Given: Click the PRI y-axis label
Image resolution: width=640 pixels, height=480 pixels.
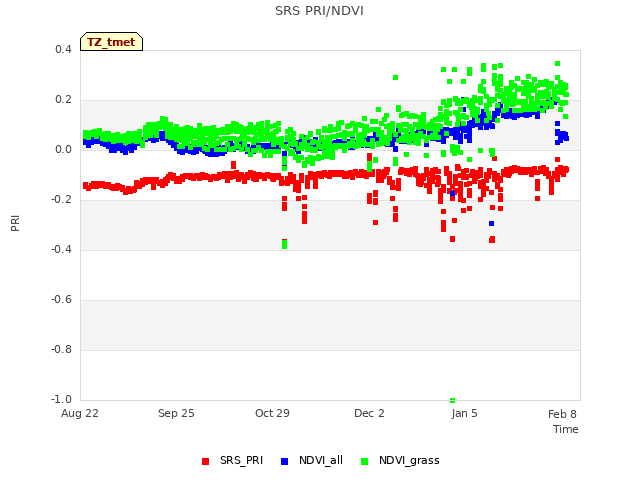Looking at the screenshot, I should tap(15, 224).
